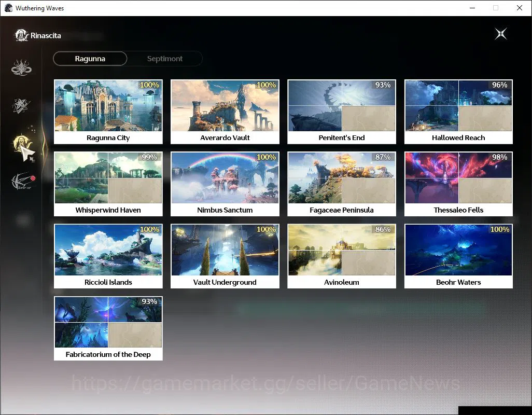Open the Nimbus Sanctum area card

225,184
